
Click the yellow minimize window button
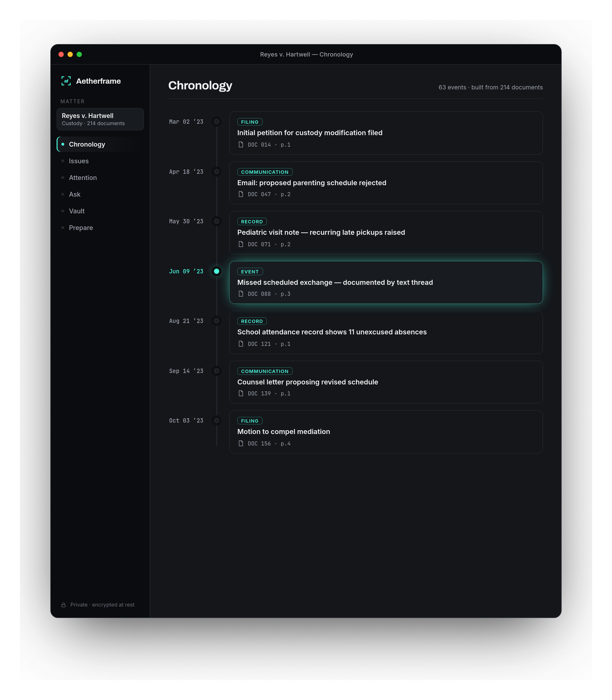(x=70, y=54)
